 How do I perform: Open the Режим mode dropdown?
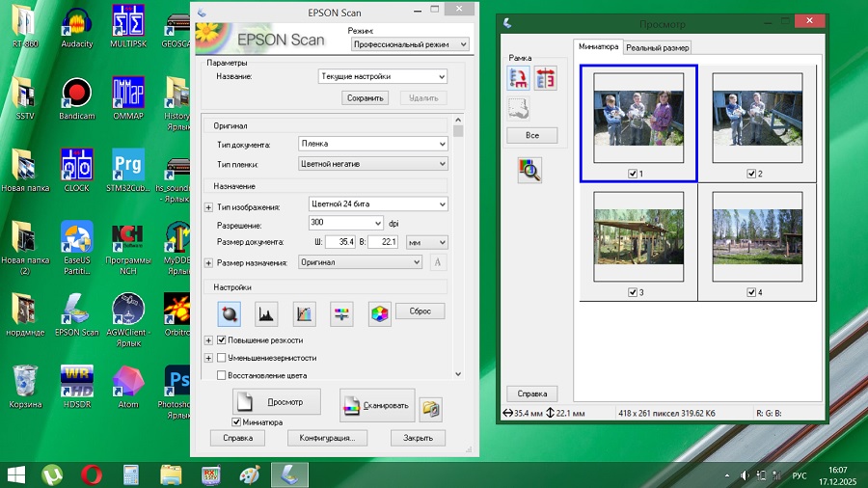[409, 44]
